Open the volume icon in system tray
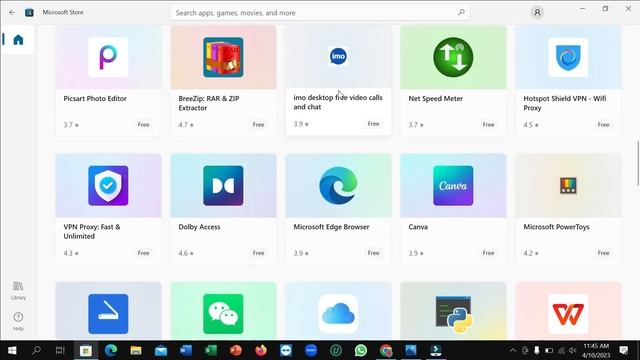640x360 pixels. [573, 350]
